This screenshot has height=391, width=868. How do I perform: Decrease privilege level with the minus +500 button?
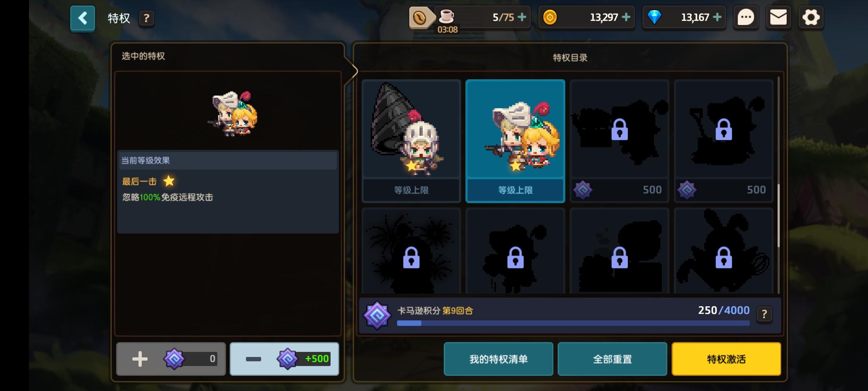coord(284,359)
